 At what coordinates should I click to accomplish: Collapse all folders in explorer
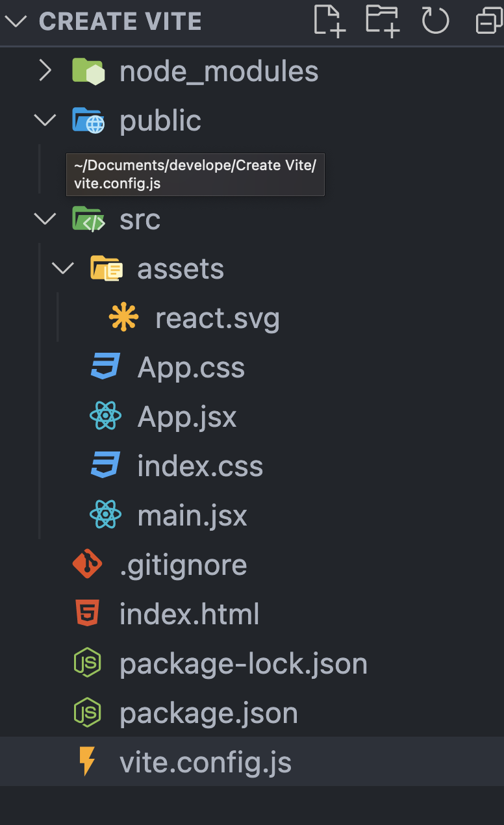tap(488, 22)
